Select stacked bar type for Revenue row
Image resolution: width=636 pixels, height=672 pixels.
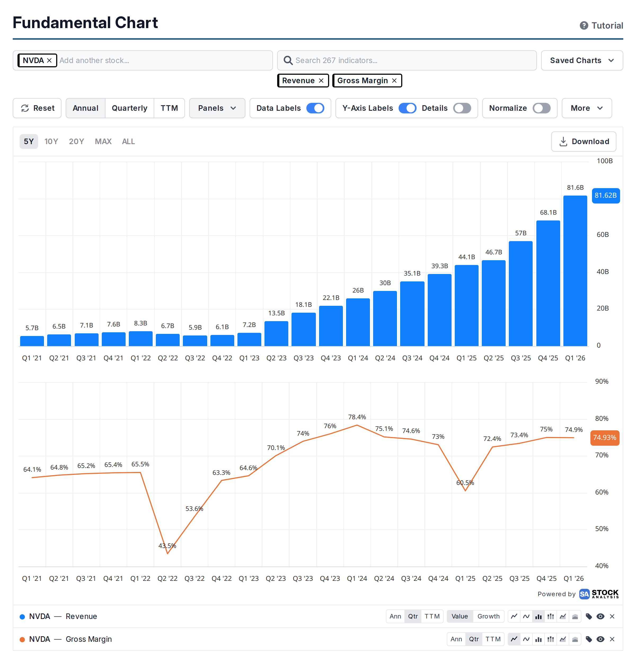(551, 616)
